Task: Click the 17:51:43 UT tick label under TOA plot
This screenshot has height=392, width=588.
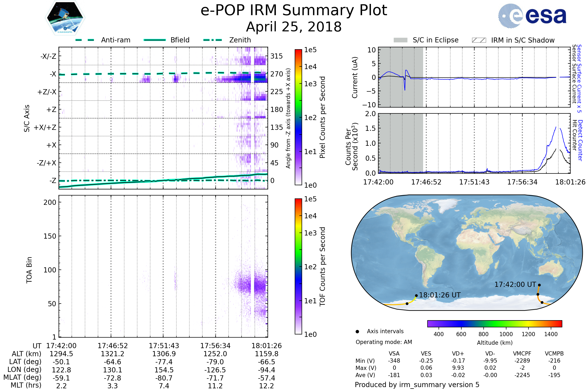Action: click(164, 346)
